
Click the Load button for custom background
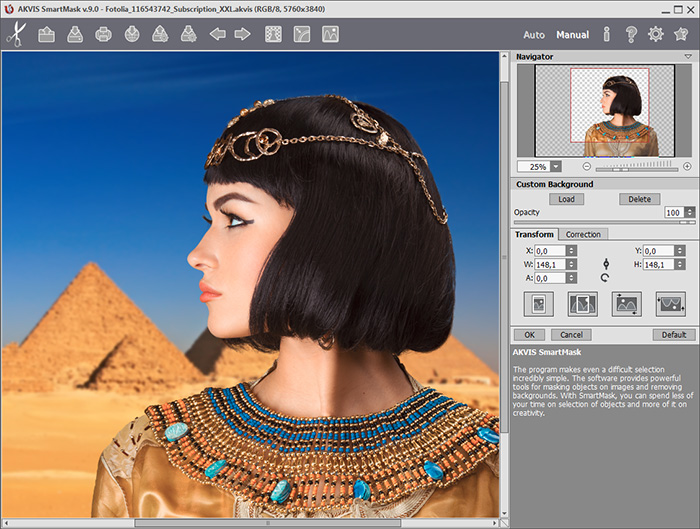tap(566, 199)
